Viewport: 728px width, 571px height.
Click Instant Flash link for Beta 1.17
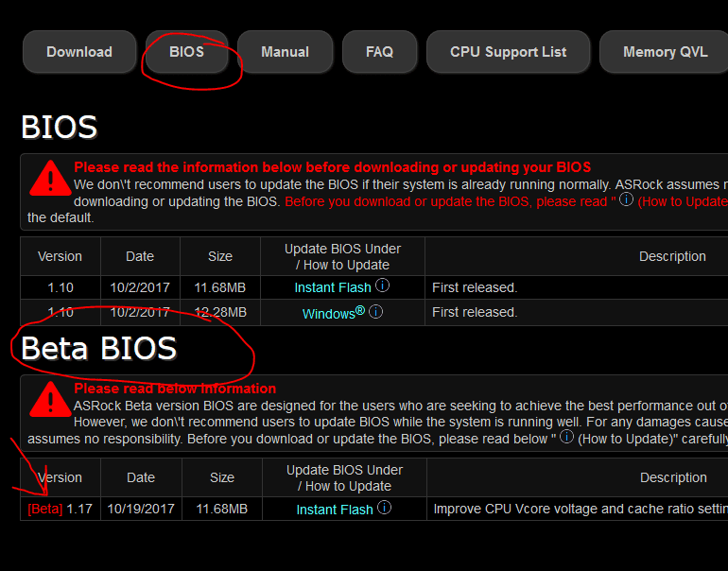point(335,510)
